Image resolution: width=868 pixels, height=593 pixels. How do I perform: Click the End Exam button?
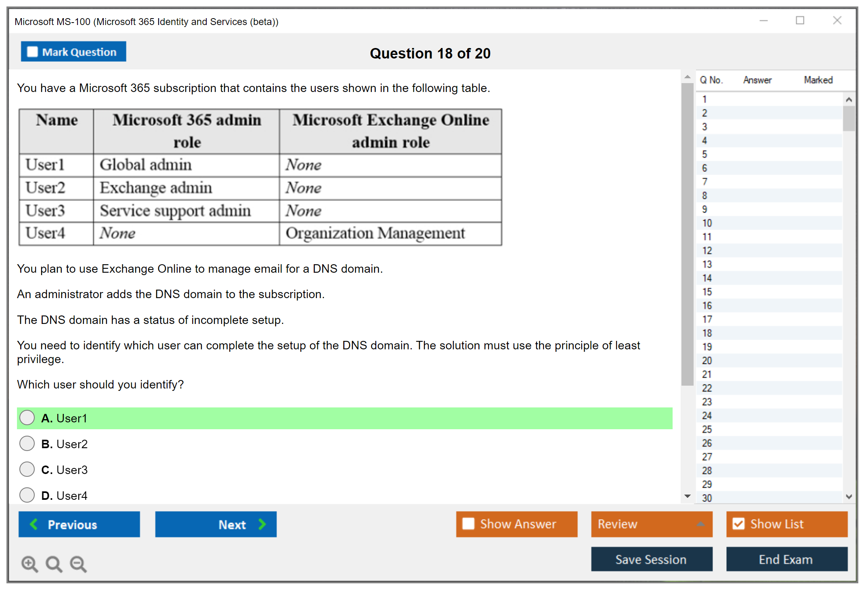tap(786, 560)
